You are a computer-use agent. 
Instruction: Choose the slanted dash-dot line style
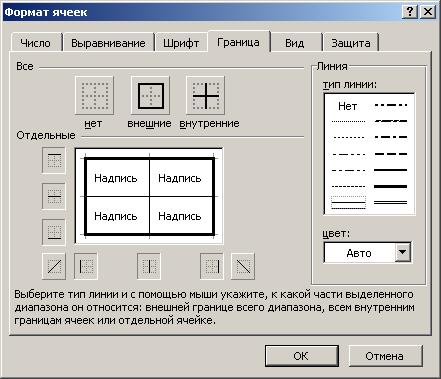pyautogui.click(x=391, y=121)
